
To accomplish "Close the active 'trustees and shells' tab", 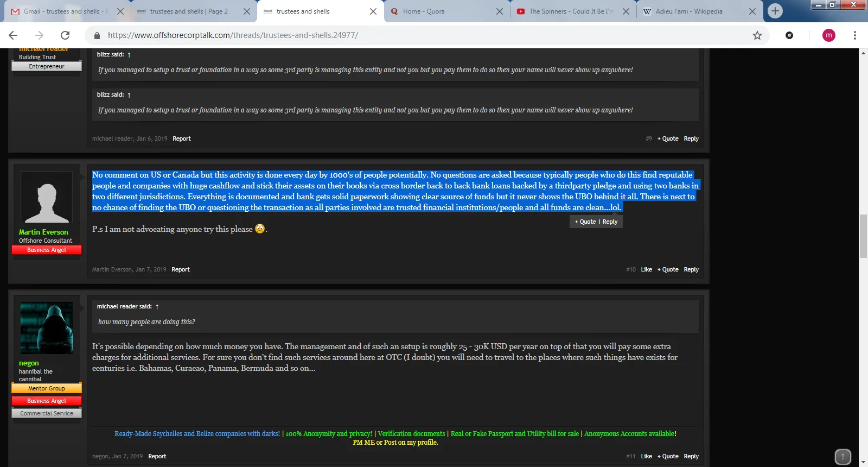I will coord(373,11).
